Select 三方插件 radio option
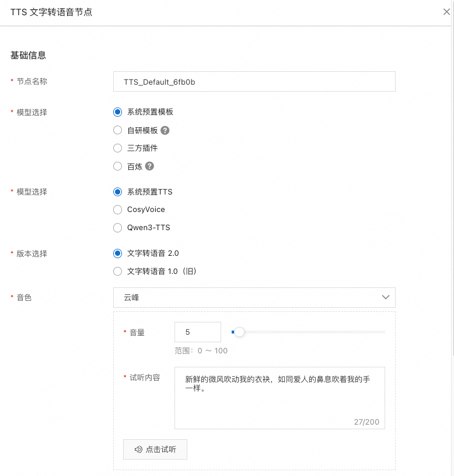Image resolution: width=454 pixels, height=476 pixels. pyautogui.click(x=118, y=148)
